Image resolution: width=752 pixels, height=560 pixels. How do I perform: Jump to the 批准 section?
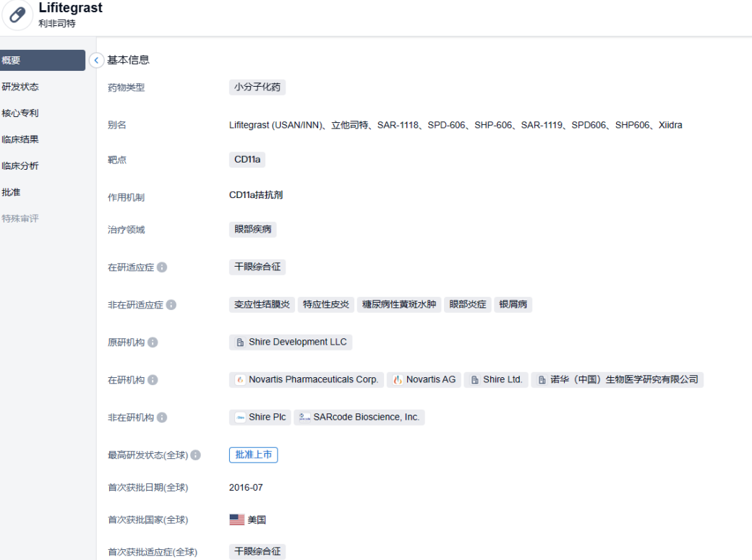pos(11,192)
